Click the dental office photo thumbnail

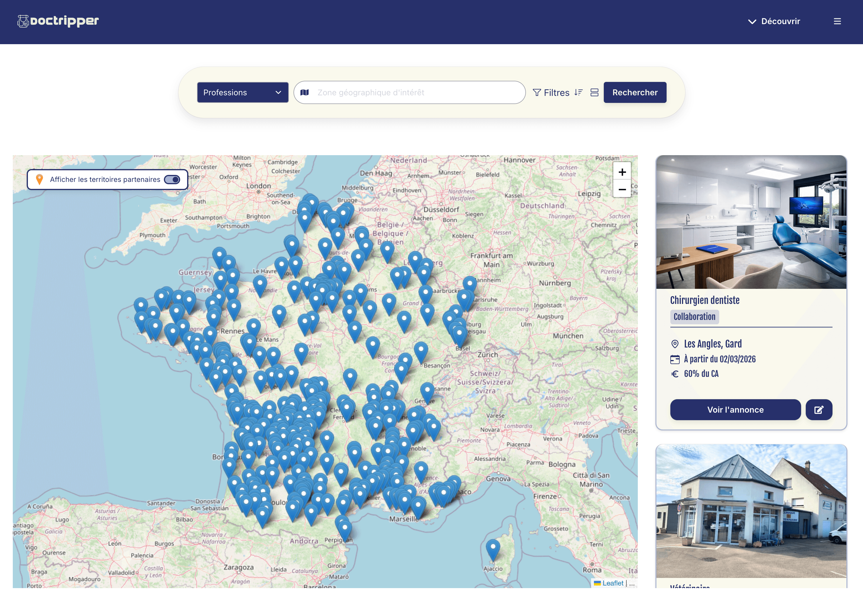[751, 222]
